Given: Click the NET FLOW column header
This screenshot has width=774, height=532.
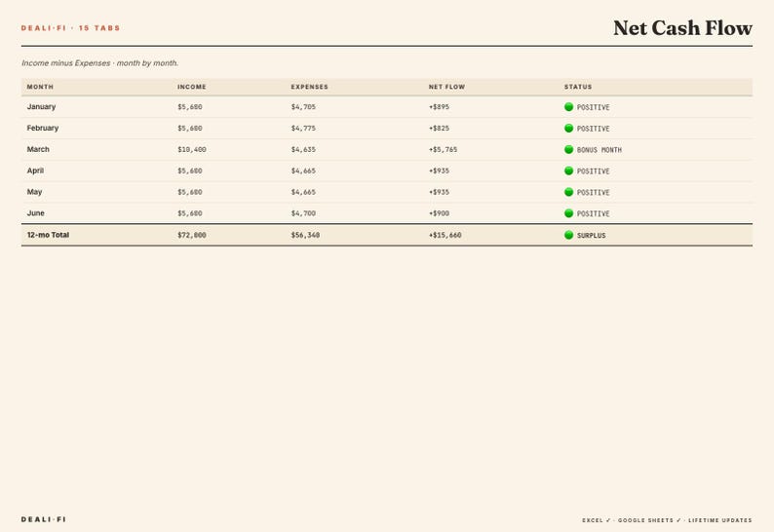Looking at the screenshot, I should coord(446,87).
